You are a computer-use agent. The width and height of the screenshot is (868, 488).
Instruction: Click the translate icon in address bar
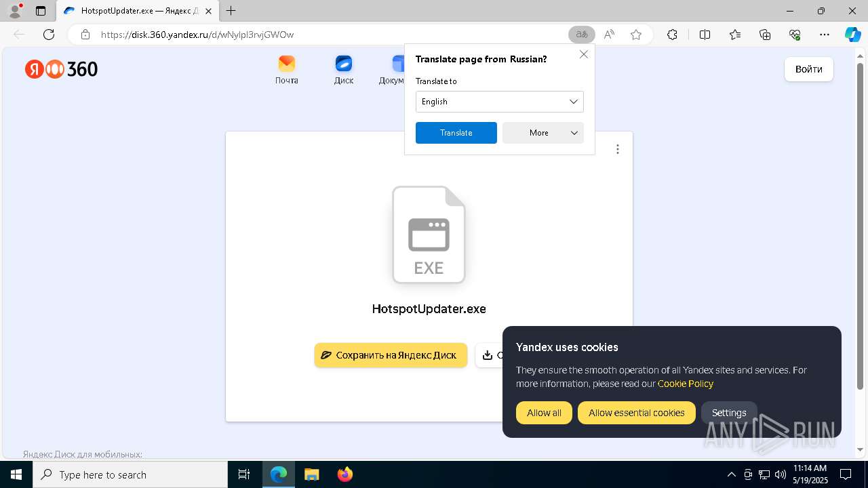click(x=582, y=35)
